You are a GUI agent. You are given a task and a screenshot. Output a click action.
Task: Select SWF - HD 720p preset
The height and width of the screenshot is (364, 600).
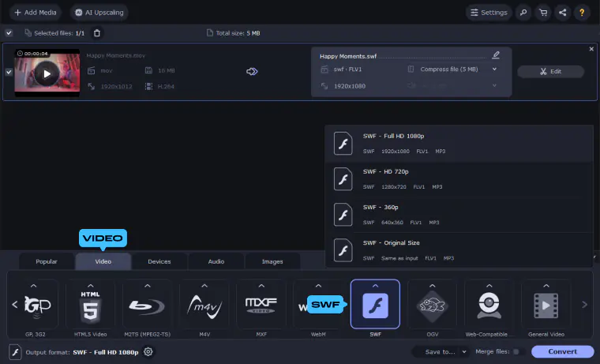click(459, 178)
